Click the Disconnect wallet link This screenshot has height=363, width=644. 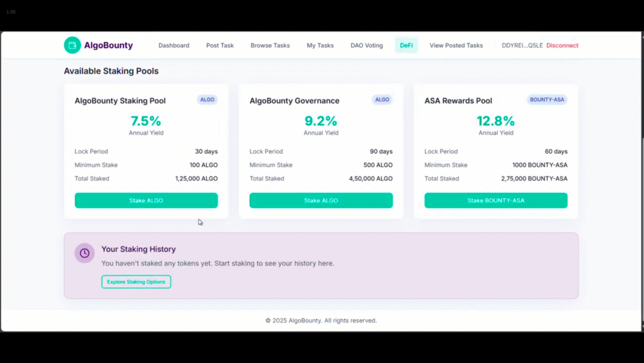click(562, 45)
